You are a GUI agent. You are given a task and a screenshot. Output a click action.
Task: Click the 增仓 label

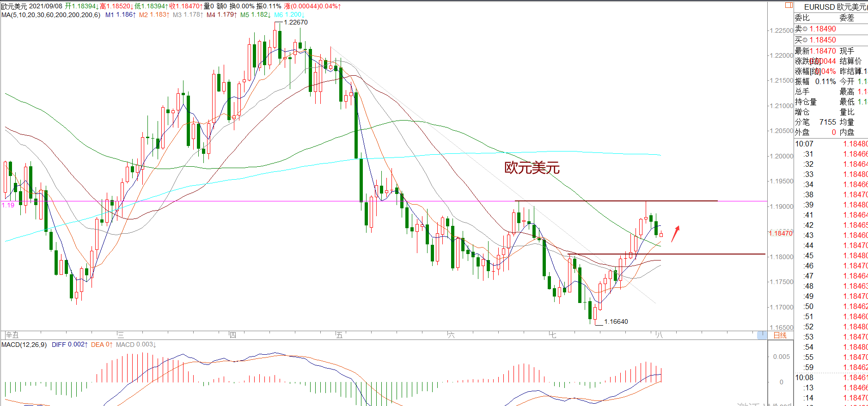802,112
